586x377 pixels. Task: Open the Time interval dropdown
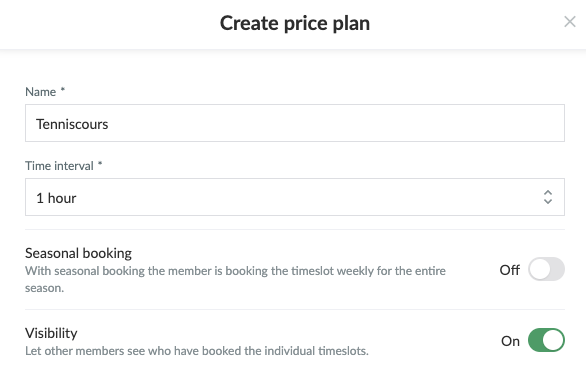pyautogui.click(x=295, y=197)
